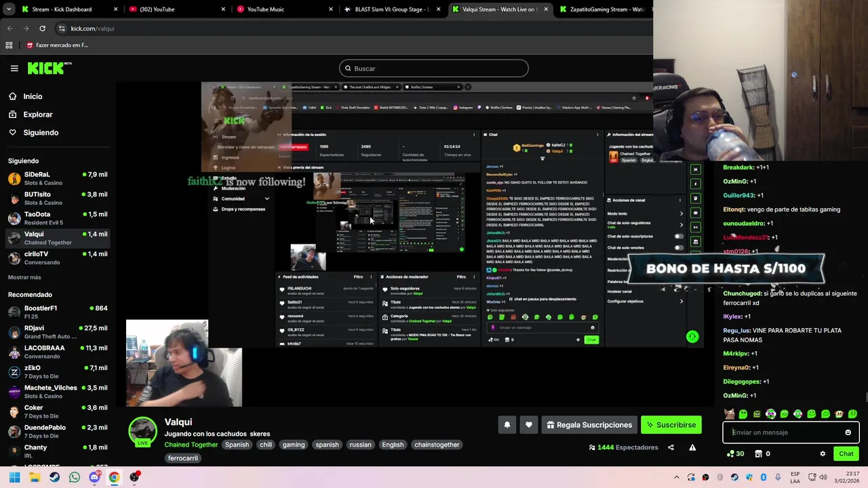
Task: Expand Mostrar más in following list
Action: coord(24,277)
